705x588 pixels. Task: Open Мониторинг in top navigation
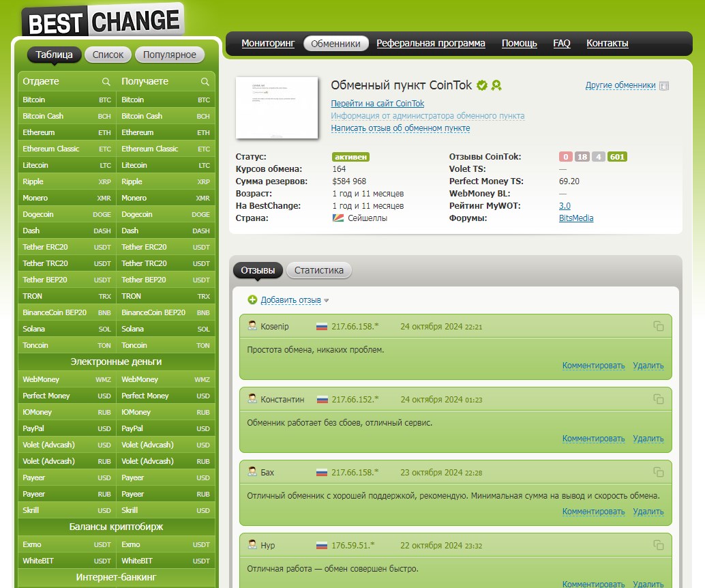click(x=268, y=43)
